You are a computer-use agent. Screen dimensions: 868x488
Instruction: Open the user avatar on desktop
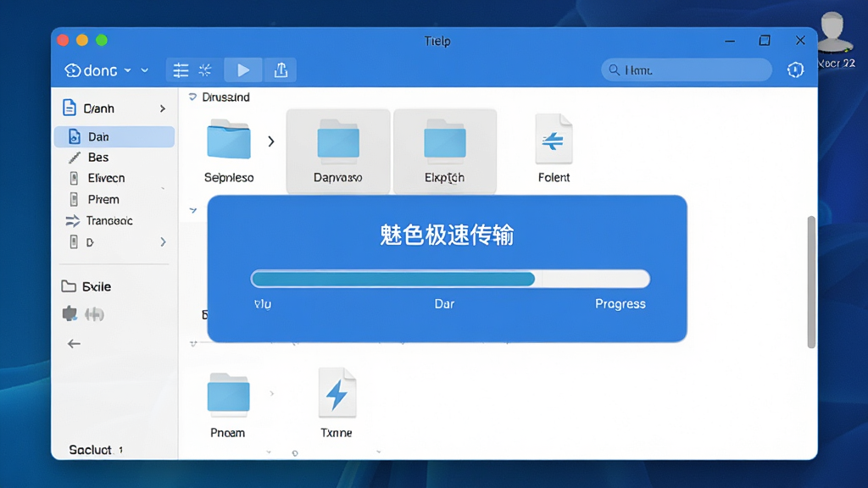(835, 33)
